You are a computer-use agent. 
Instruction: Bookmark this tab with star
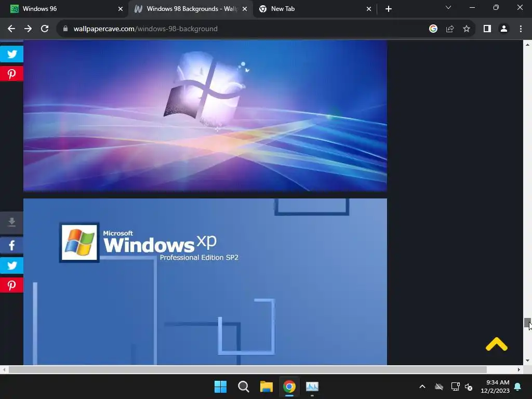click(467, 29)
